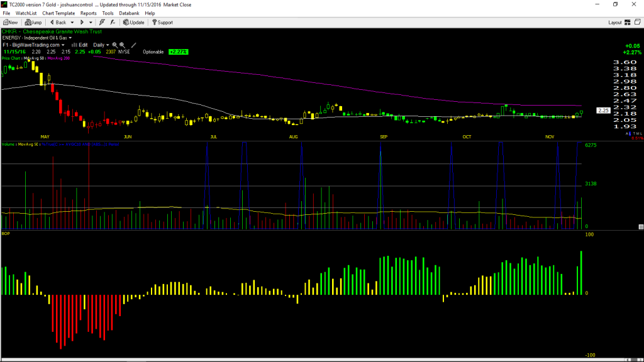Screen dimensions: 644x362
Task: Click the small square button beside volume pane
Action: coord(641,226)
